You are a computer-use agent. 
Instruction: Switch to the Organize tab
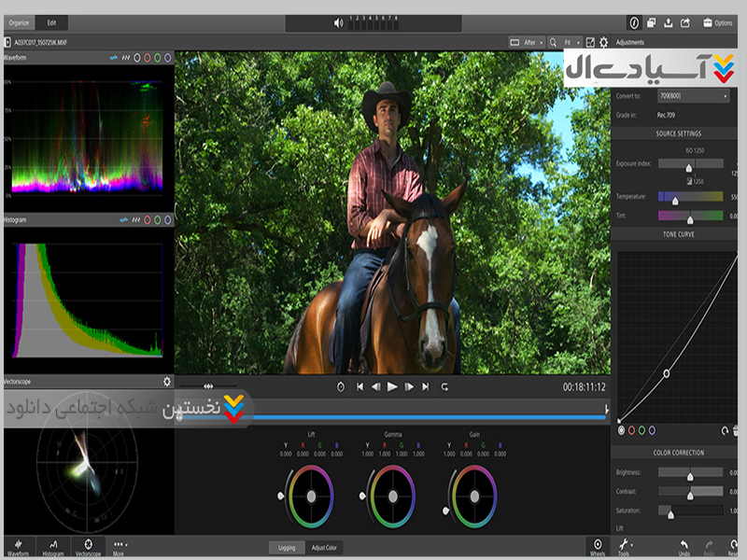[20, 22]
